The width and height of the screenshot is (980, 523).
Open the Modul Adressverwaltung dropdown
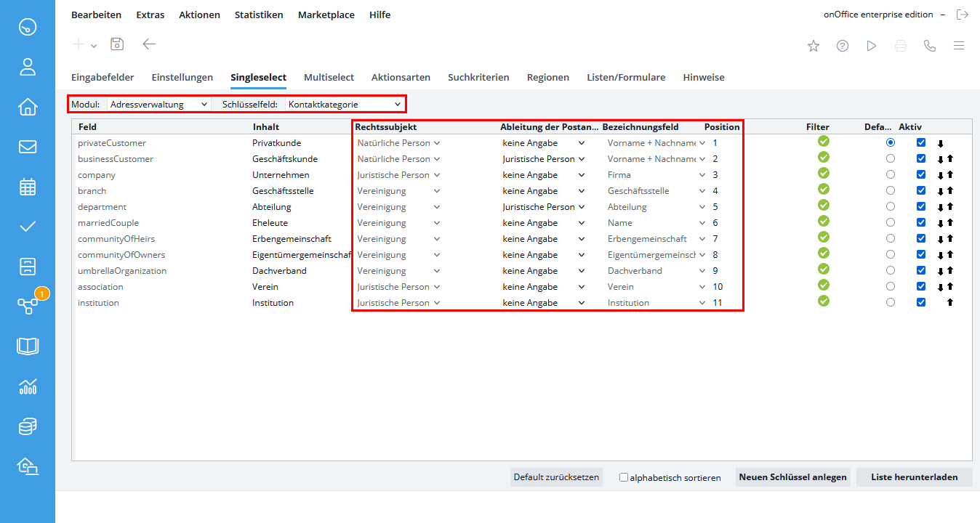[x=158, y=105]
